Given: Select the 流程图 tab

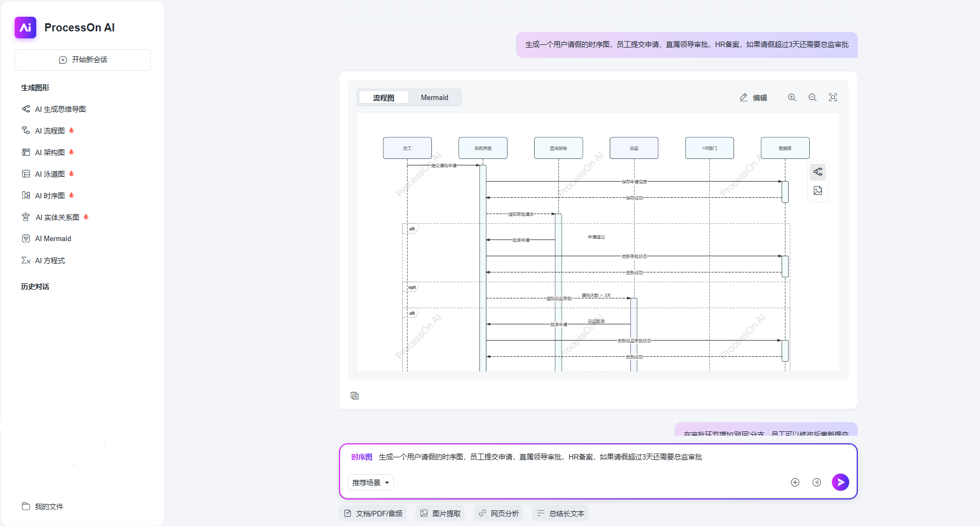Looking at the screenshot, I should point(383,97).
